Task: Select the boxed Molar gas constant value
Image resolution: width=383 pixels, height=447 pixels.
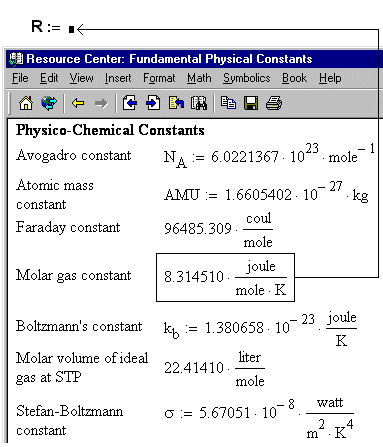Action: 225,277
